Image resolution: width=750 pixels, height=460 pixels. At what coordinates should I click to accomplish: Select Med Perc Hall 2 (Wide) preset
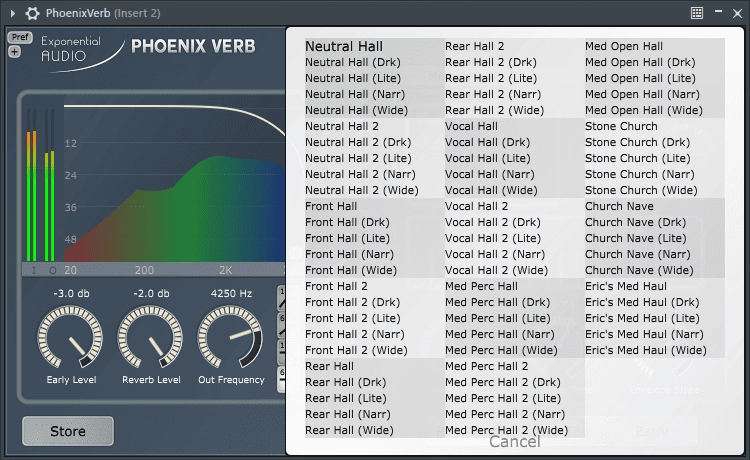(x=507, y=430)
